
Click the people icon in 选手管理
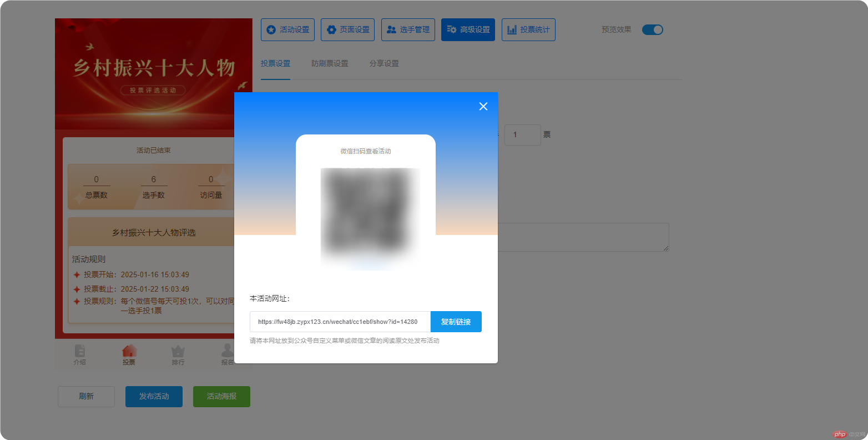click(x=391, y=29)
